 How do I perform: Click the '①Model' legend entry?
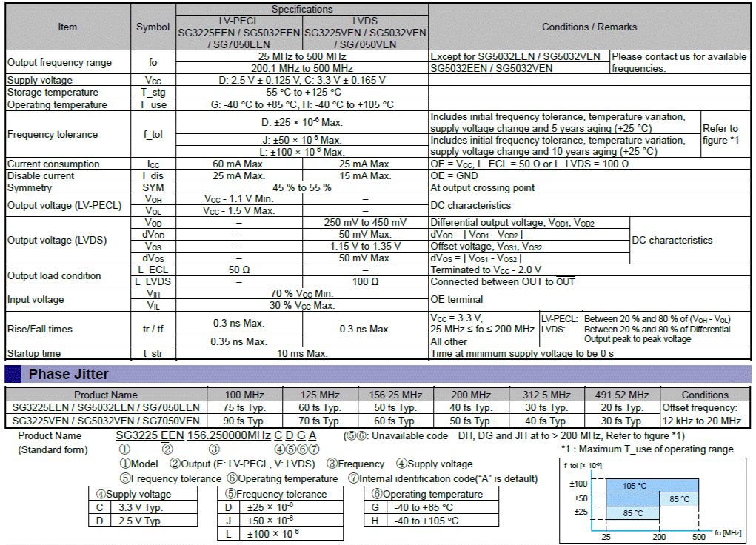click(x=139, y=464)
